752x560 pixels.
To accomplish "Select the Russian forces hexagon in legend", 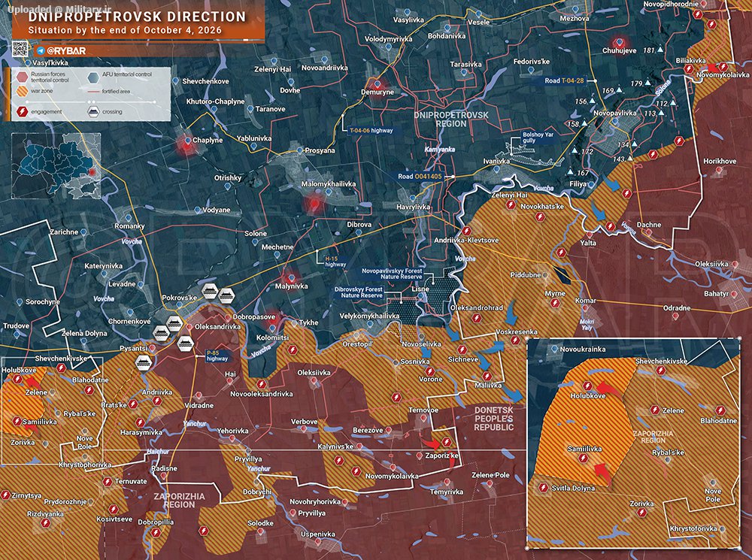I will point(22,77).
